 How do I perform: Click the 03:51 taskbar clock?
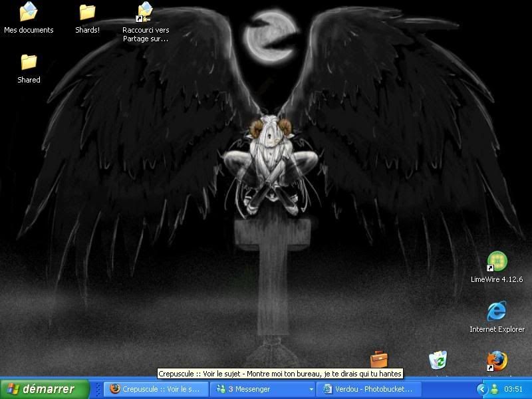point(513,389)
